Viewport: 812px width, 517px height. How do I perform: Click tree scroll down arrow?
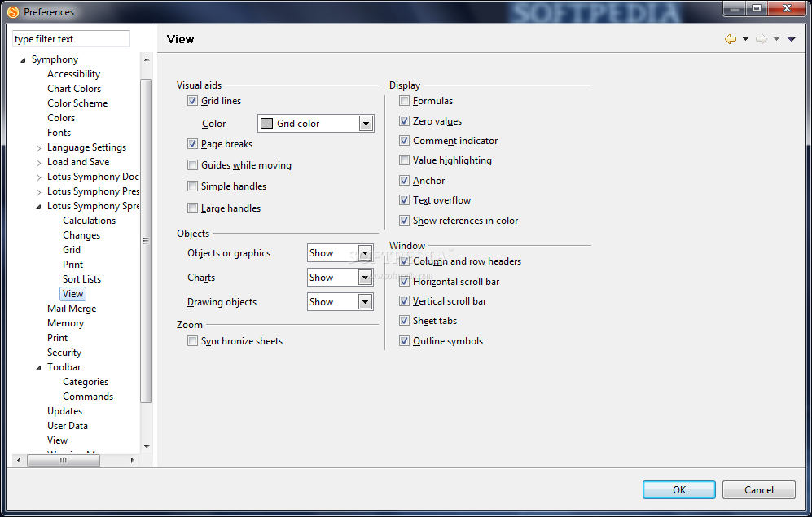click(x=147, y=446)
